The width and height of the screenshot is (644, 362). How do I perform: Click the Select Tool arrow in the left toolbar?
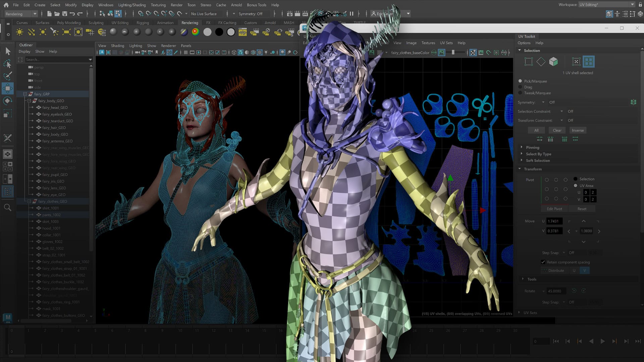pyautogui.click(x=7, y=51)
